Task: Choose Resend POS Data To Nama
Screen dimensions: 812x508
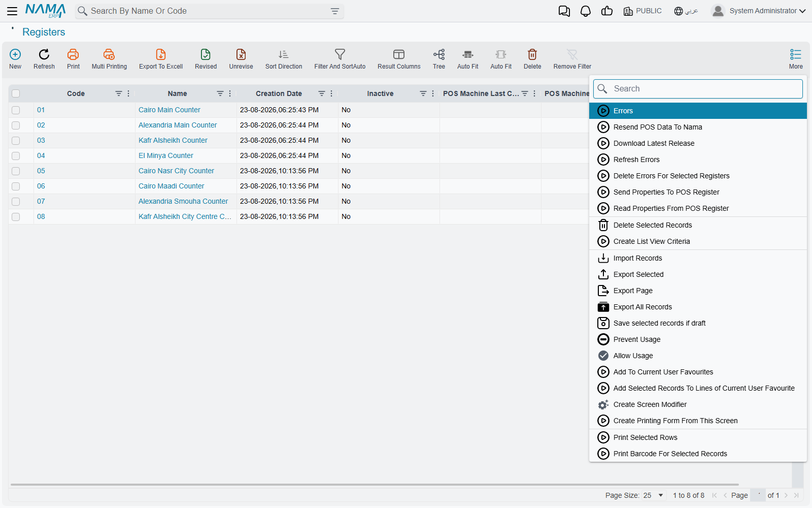Action: [x=698, y=127]
